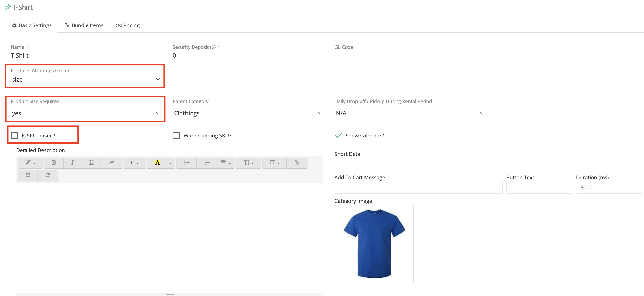The width and height of the screenshot is (644, 296).
Task: Open the Pricing tab
Action: (128, 25)
